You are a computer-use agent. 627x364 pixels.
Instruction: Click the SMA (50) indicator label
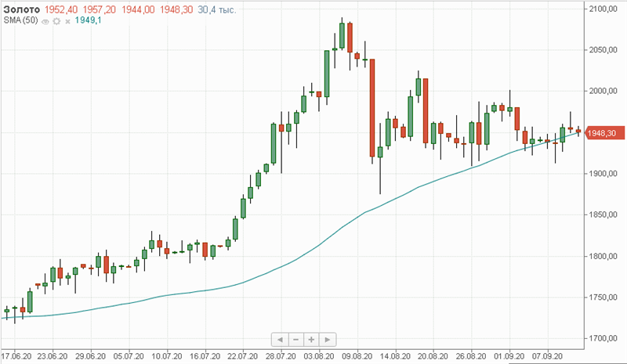coord(20,20)
